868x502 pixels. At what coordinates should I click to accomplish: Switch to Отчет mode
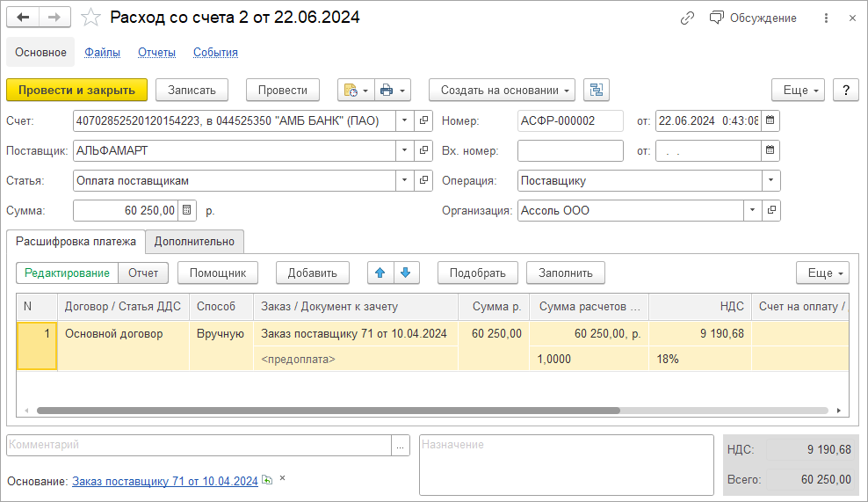pos(143,273)
